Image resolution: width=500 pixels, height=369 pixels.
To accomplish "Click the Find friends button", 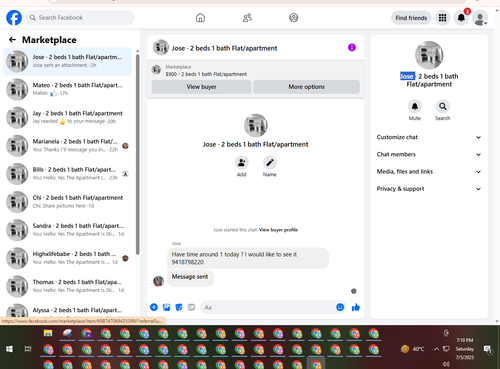I will (411, 18).
